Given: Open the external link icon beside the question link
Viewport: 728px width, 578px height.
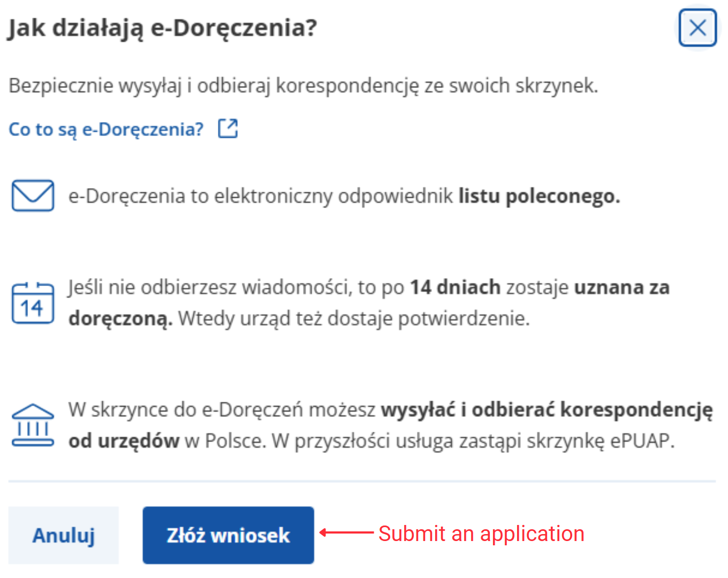Looking at the screenshot, I should [228, 129].
